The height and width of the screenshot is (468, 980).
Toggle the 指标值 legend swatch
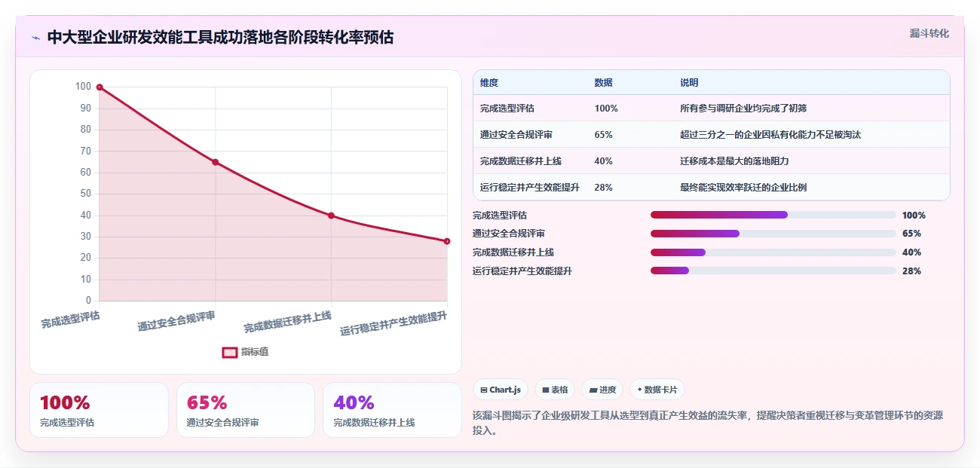(230, 352)
